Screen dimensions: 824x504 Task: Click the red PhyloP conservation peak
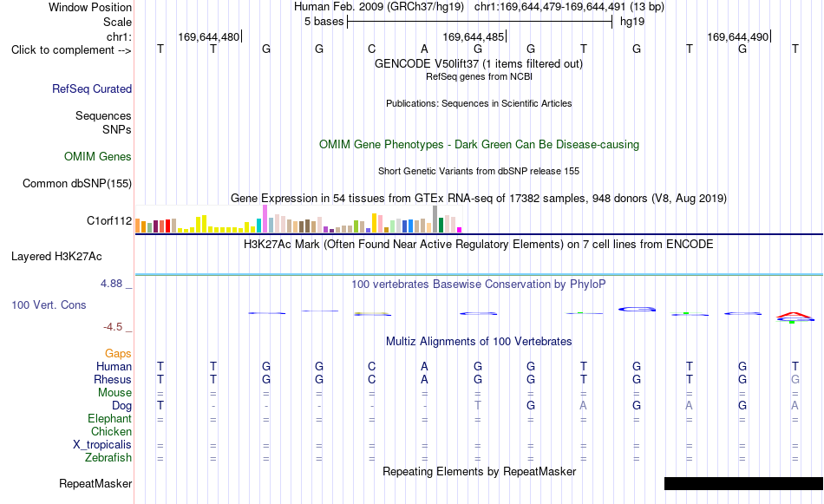point(795,316)
